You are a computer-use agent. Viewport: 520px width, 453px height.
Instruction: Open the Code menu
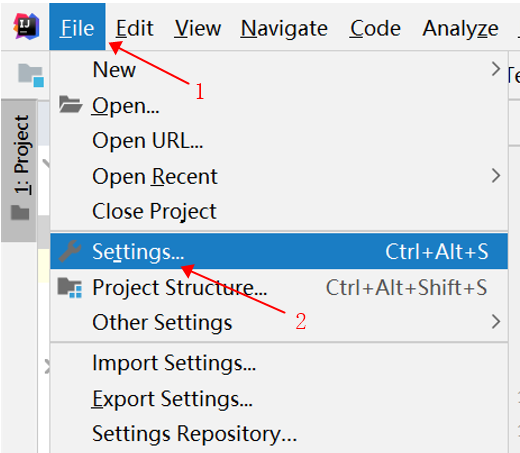(x=375, y=28)
